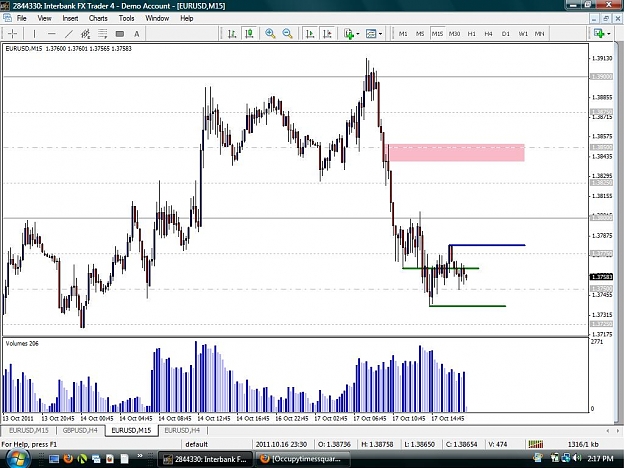Select the Text 'A' drawing tool
This screenshot has width=625, height=468.
[x=136, y=34]
